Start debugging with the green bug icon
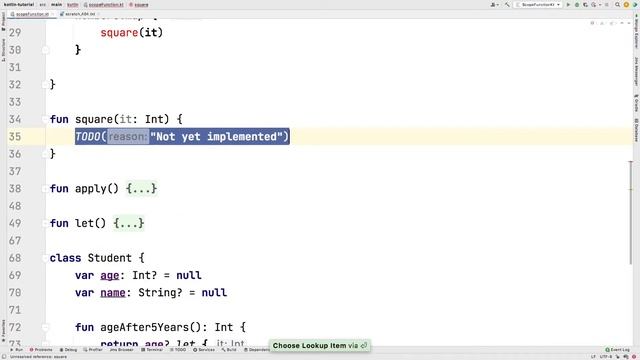Screen dimensions: 640x360 click(x=577, y=4)
